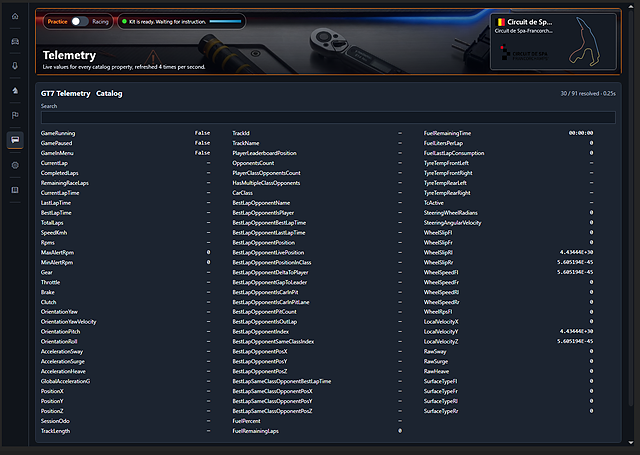Screen dimensions: 640x455
Task: Select the BestLapOpponentDeltaToPlayer property
Action: [x=270, y=272]
